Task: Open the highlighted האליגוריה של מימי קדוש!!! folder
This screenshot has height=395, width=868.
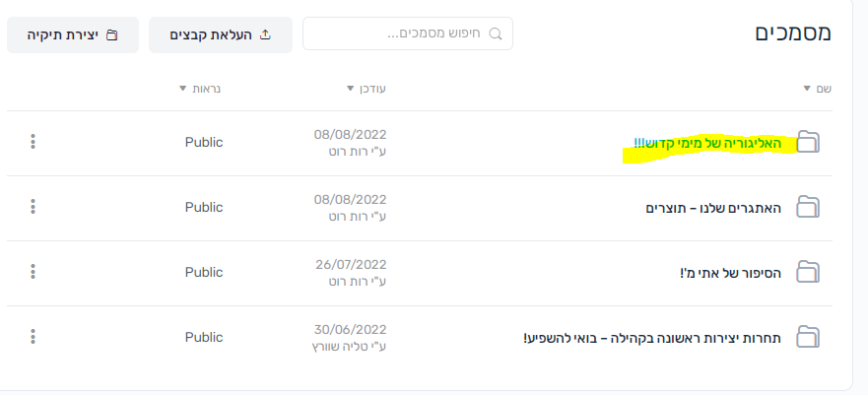Action: tap(707, 143)
